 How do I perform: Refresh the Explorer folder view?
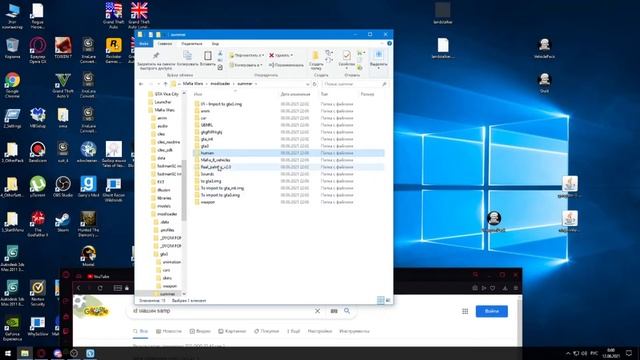[x=315, y=84]
